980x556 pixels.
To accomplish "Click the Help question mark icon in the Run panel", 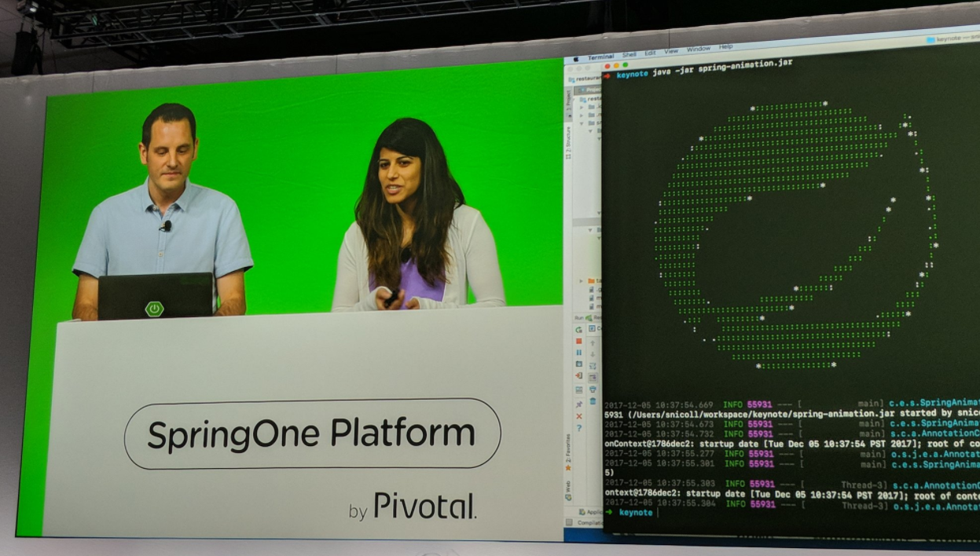I will click(x=579, y=428).
